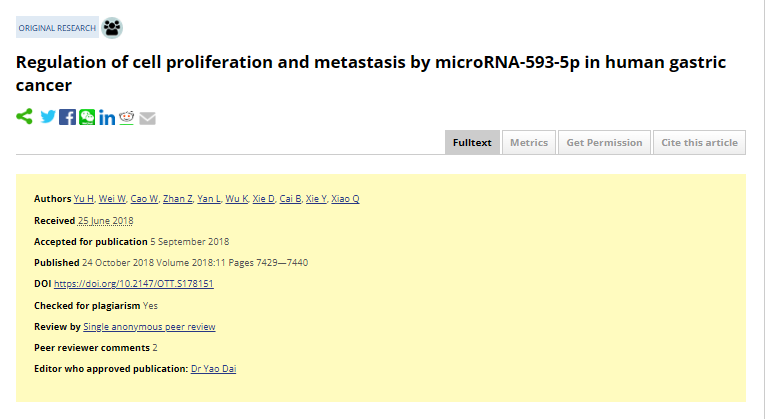Open the Get Permission tab
This screenshot has height=419, width=768.
coord(604,143)
